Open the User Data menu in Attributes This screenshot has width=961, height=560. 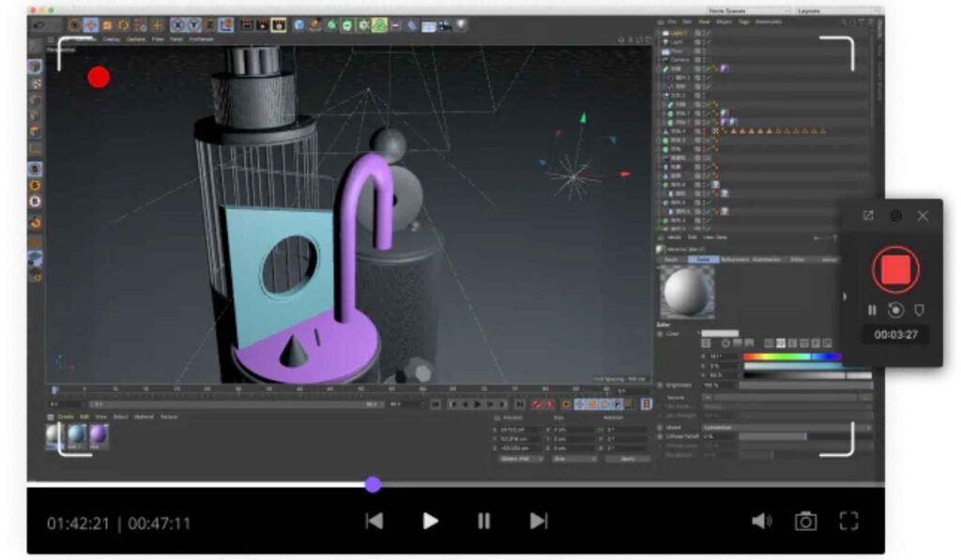point(714,237)
